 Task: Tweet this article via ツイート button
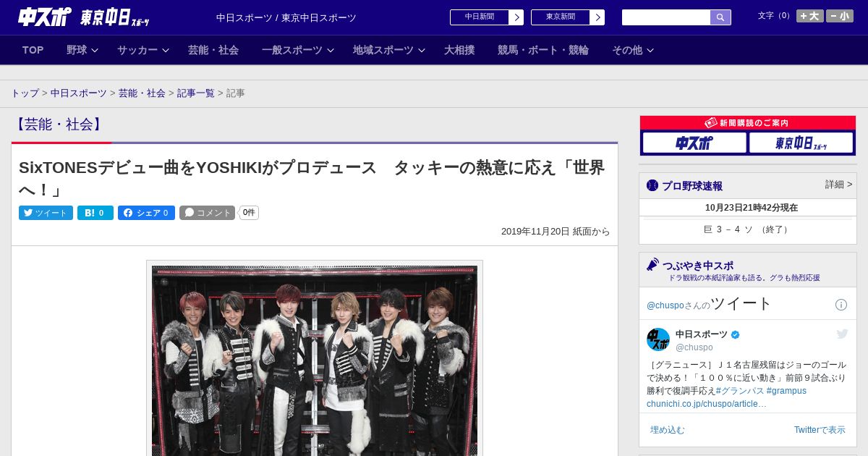(46, 213)
